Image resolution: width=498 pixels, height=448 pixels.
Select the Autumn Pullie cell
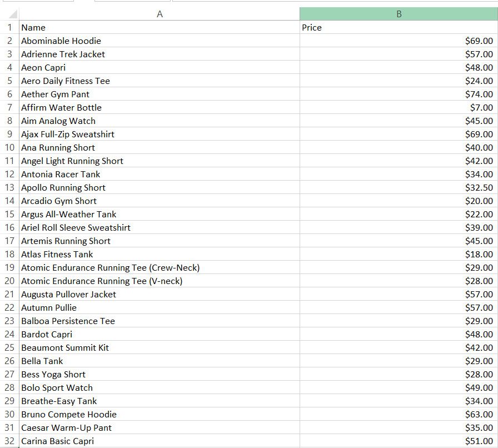(x=160, y=307)
